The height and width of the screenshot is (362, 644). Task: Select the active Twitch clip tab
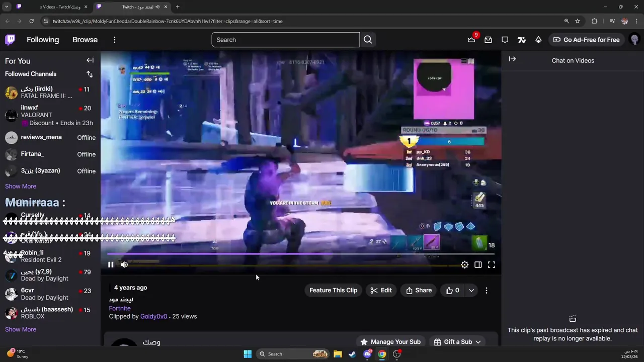click(x=133, y=7)
